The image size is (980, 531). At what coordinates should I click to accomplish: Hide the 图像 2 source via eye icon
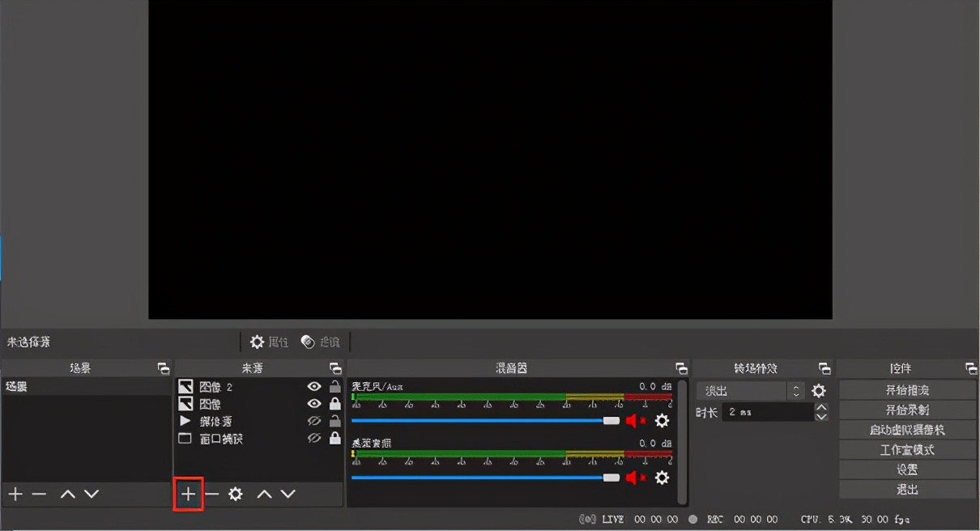coord(314,387)
